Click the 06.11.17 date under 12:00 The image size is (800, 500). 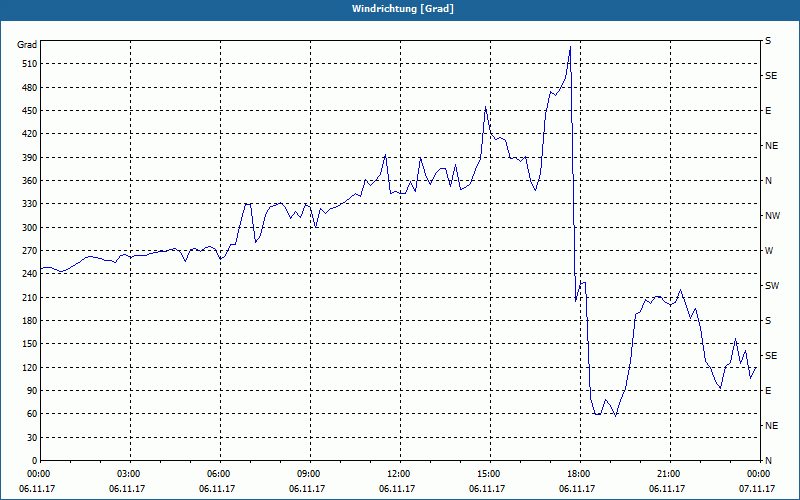pos(396,489)
